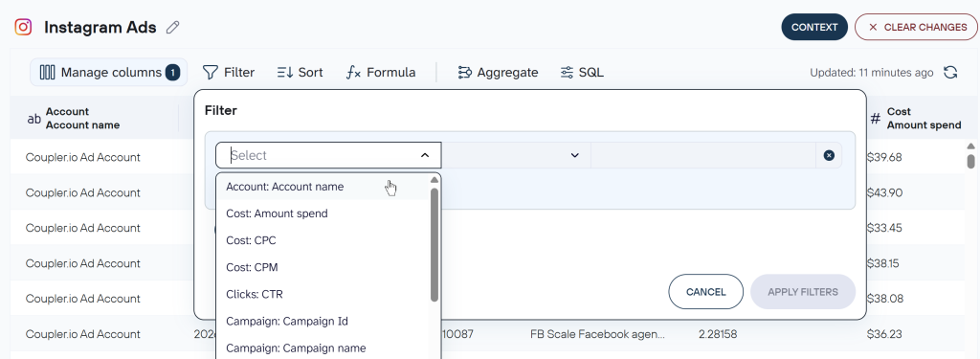Click the $33.45 cost cell

coord(884,228)
